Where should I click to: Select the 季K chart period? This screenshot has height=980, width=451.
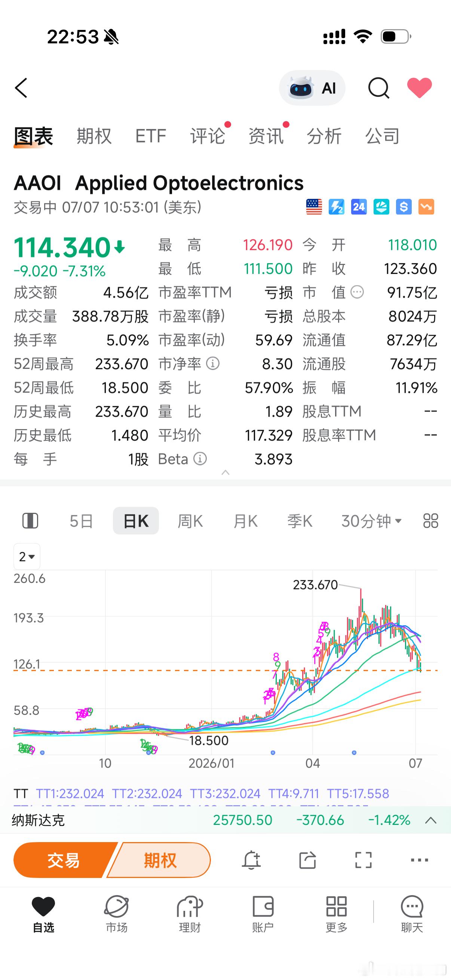point(300,521)
